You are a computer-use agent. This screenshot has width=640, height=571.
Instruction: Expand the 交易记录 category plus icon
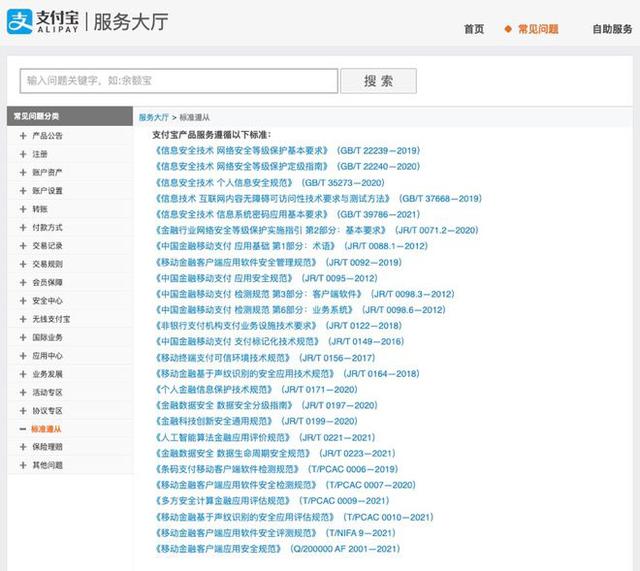[x=23, y=246]
